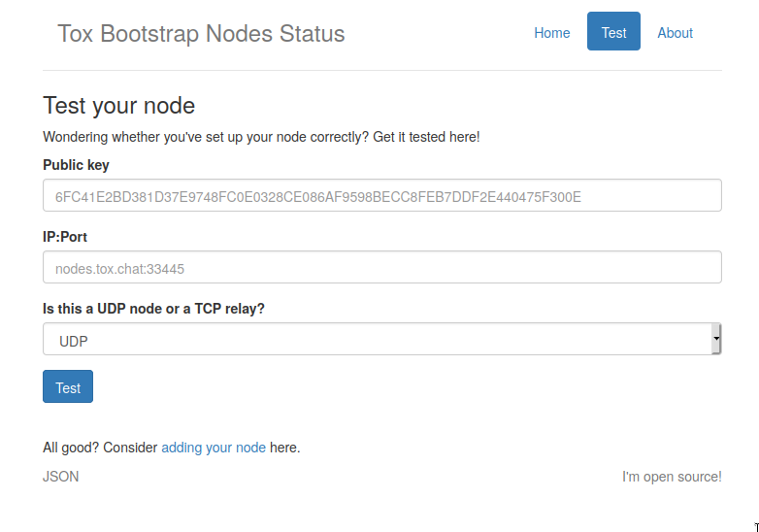Click the "All good? Consider" sentence text
Screen dimensions: 759x532
click(x=100, y=448)
